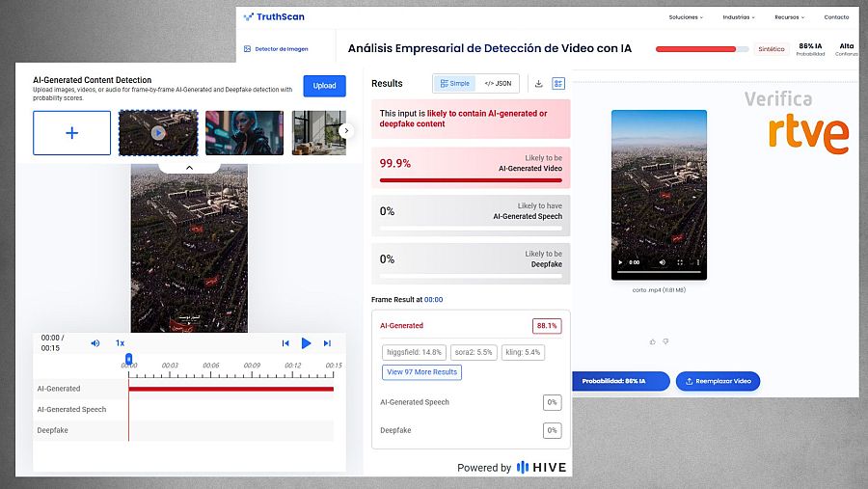
Task: Select the AI-Generated Speech timeline row
Action: (x=183, y=409)
